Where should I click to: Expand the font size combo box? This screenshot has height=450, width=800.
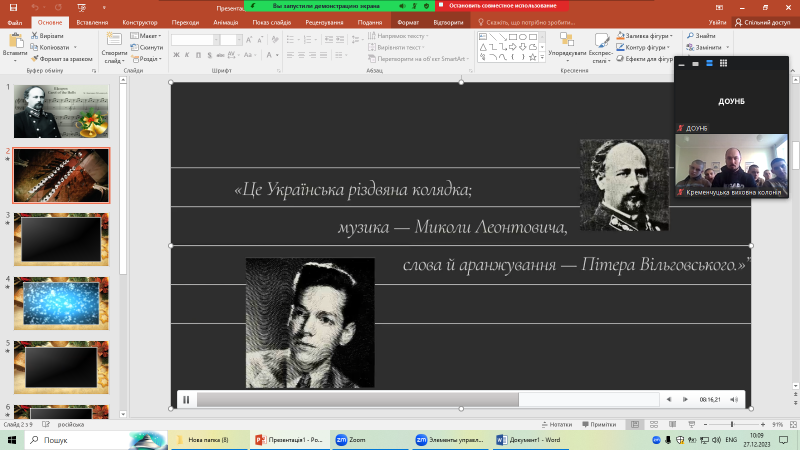[x=239, y=40]
